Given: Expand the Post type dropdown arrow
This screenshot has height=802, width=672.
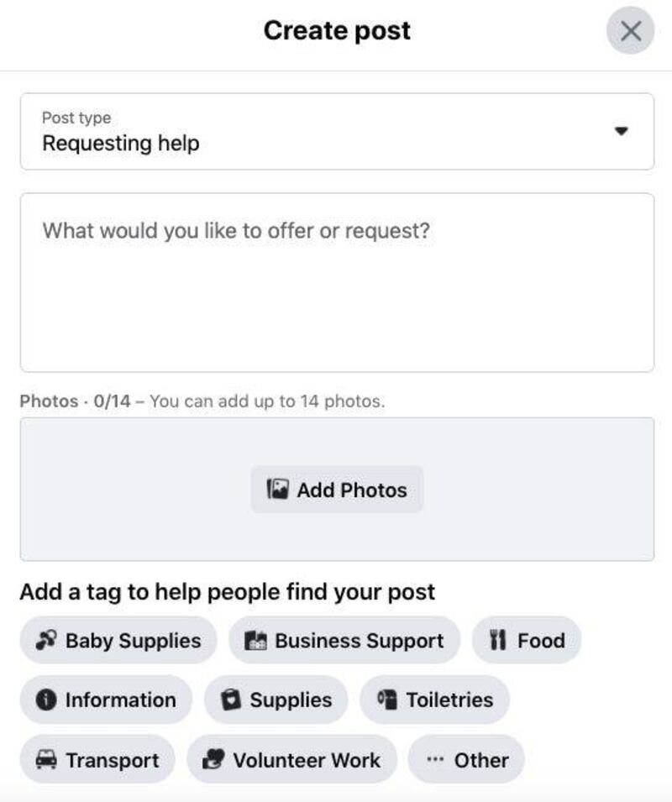Looking at the screenshot, I should click(621, 131).
